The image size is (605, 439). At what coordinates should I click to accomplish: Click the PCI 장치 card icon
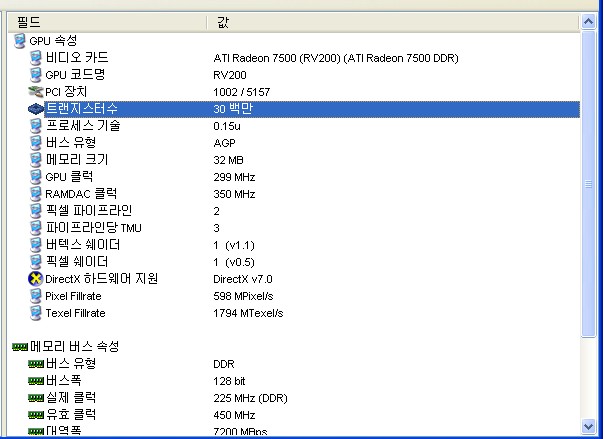click(x=35, y=92)
